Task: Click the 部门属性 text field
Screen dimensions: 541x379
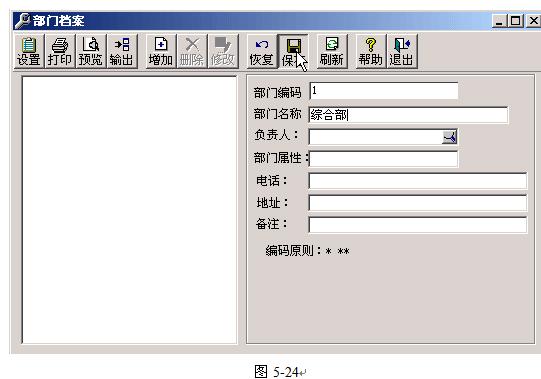Action: coord(383,158)
